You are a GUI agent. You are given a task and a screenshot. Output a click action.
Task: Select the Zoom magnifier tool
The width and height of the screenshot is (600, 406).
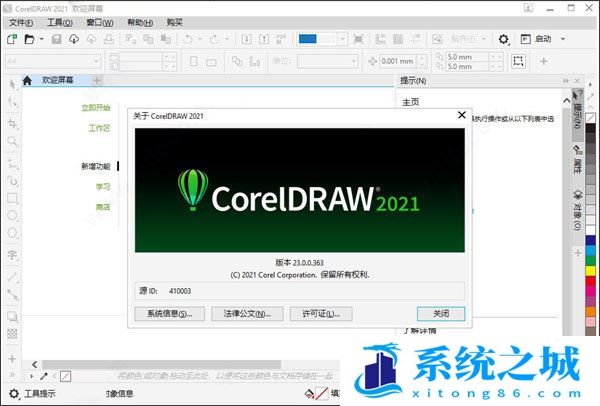point(13,142)
